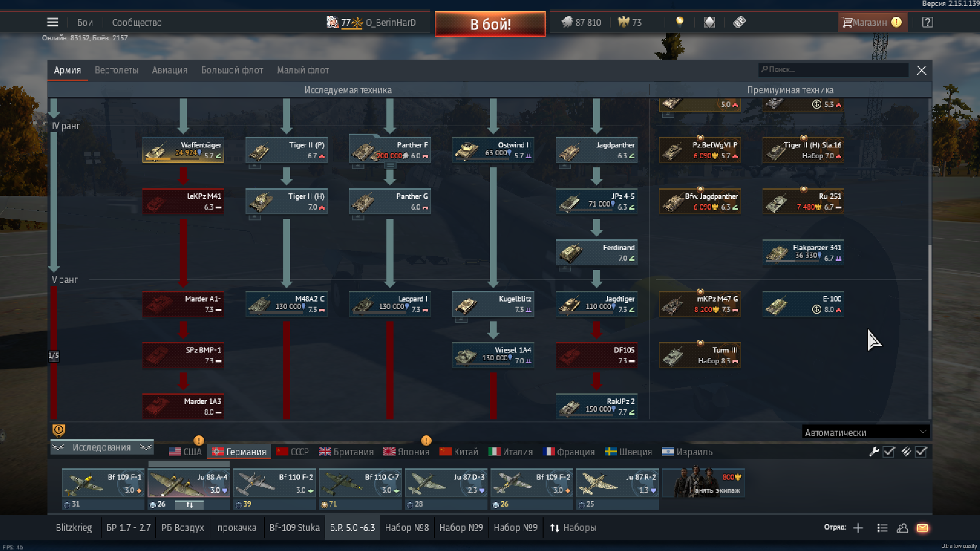Switch to the Вертолёты tab
The image size is (980, 551).
116,70
